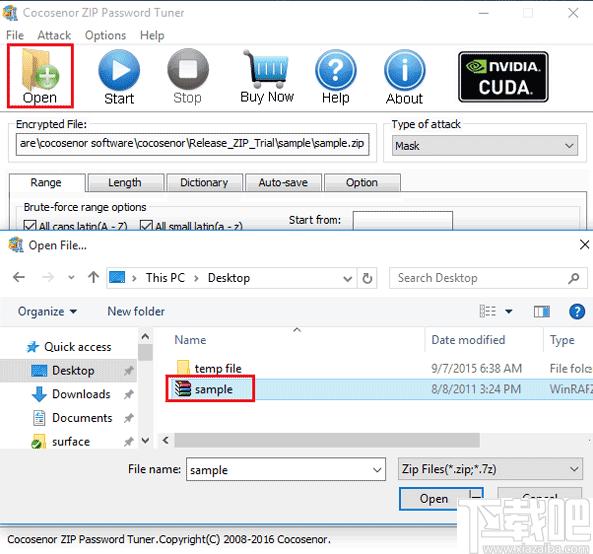The image size is (593, 554).
Task: Open the Help menu
Action: click(x=152, y=35)
